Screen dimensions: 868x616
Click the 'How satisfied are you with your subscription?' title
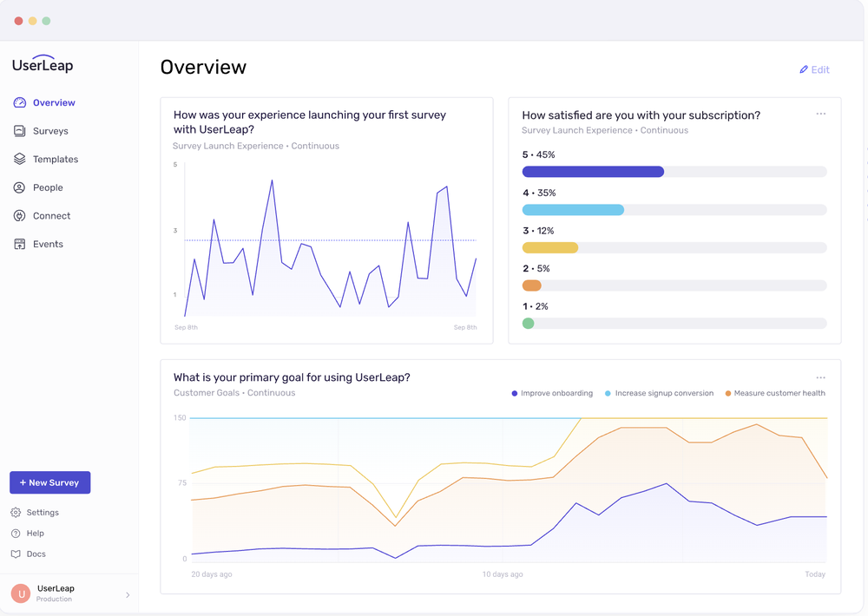click(x=641, y=115)
